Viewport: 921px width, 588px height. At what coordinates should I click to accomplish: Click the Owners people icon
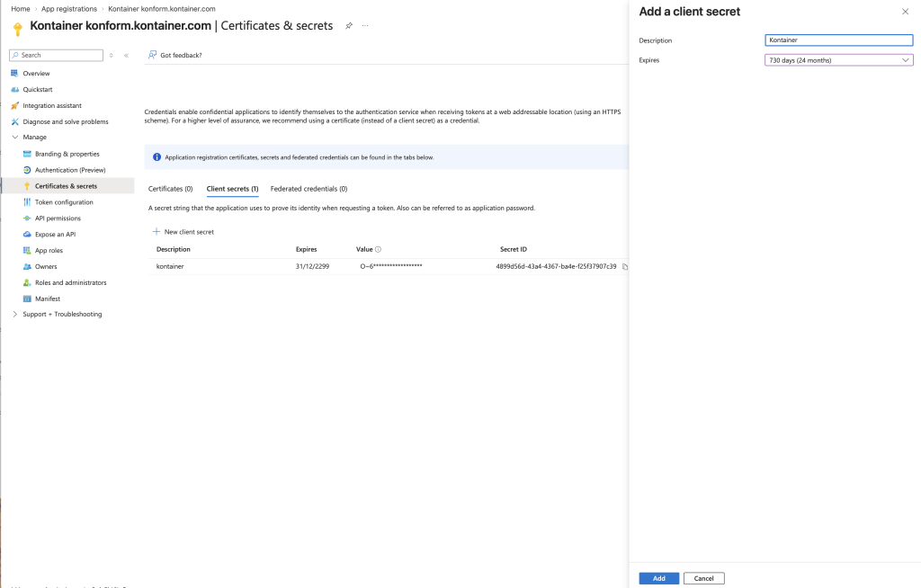coord(27,267)
